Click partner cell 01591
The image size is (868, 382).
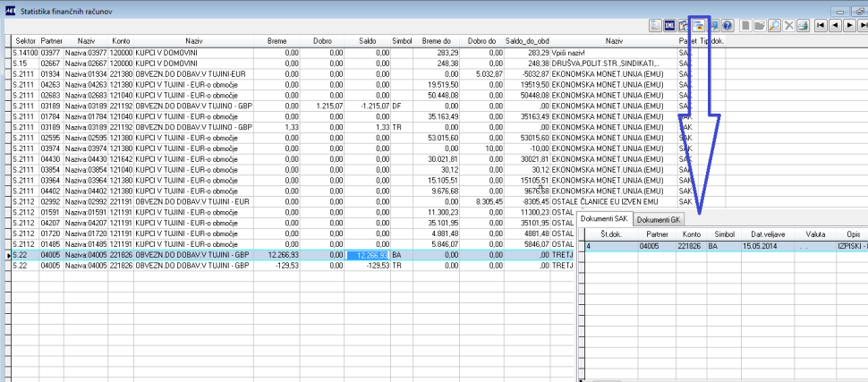click(51, 212)
